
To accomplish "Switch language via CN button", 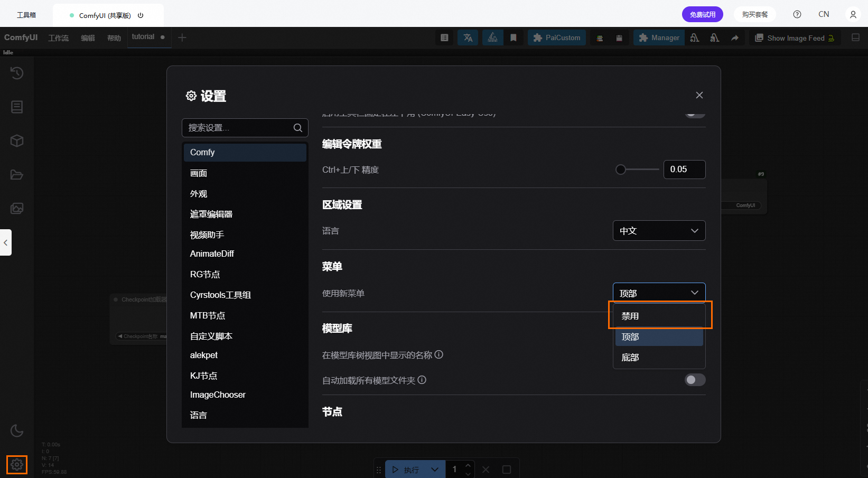I will (x=824, y=14).
